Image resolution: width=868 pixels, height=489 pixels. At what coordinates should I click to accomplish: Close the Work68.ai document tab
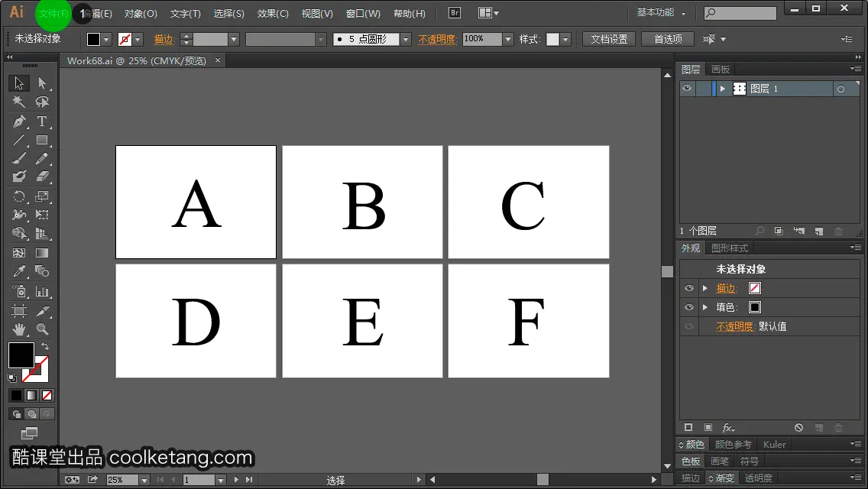pyautogui.click(x=218, y=60)
